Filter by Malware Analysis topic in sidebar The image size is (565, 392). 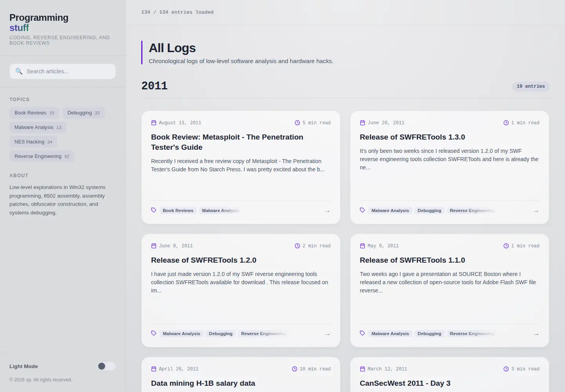38,127
